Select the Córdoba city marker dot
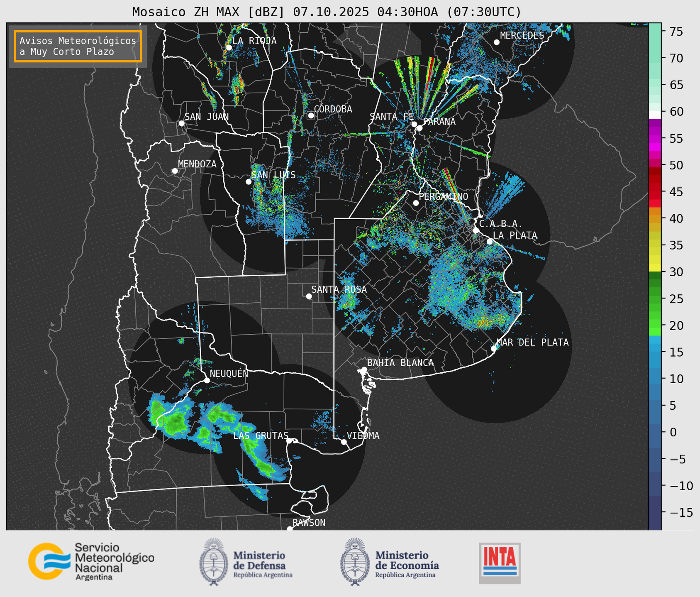The height and width of the screenshot is (597, 700). (x=311, y=115)
